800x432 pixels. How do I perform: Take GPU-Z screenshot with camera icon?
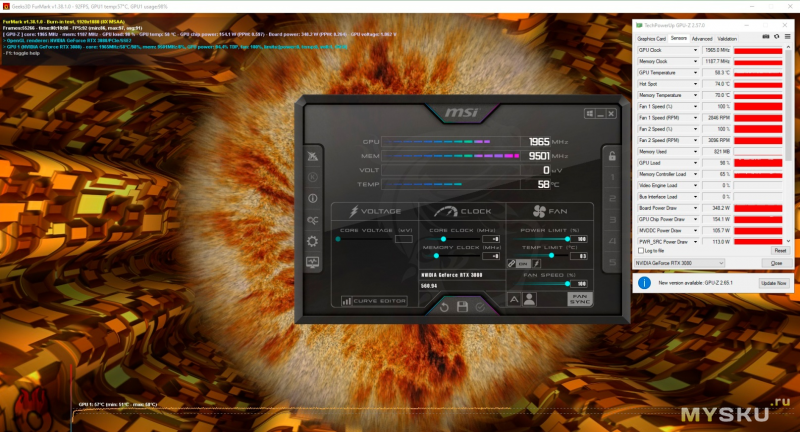tap(766, 37)
